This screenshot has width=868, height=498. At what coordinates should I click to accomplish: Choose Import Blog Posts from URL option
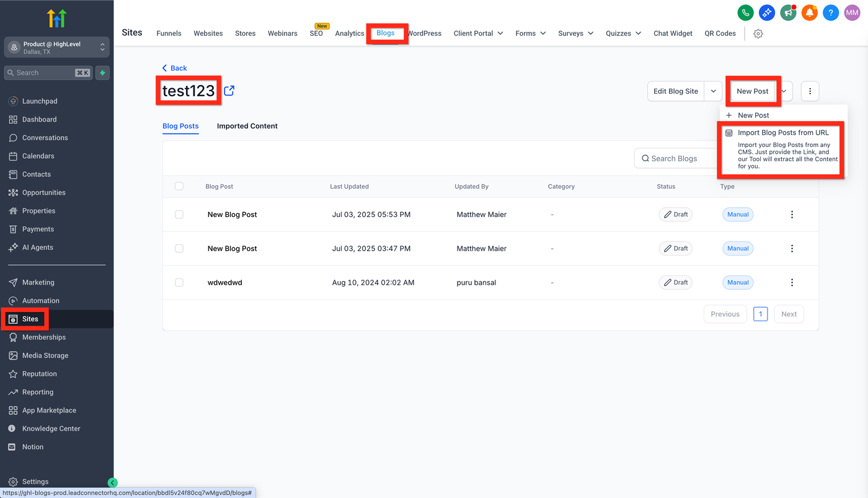pyautogui.click(x=782, y=133)
